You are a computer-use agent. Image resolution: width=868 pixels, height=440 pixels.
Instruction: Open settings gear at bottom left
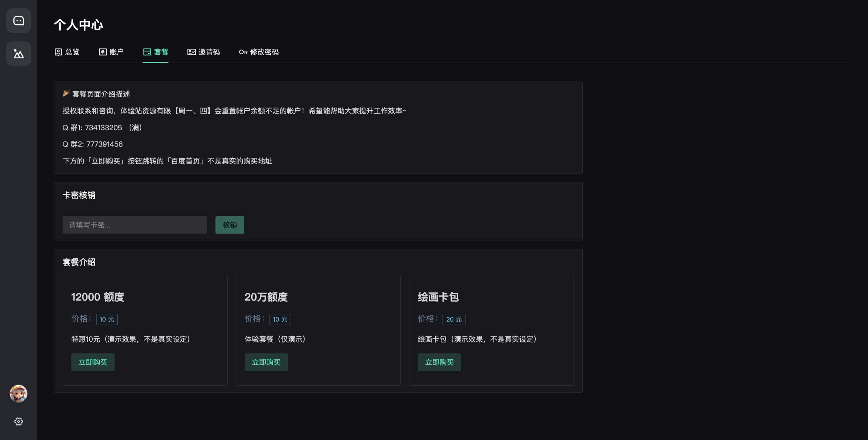pos(18,422)
